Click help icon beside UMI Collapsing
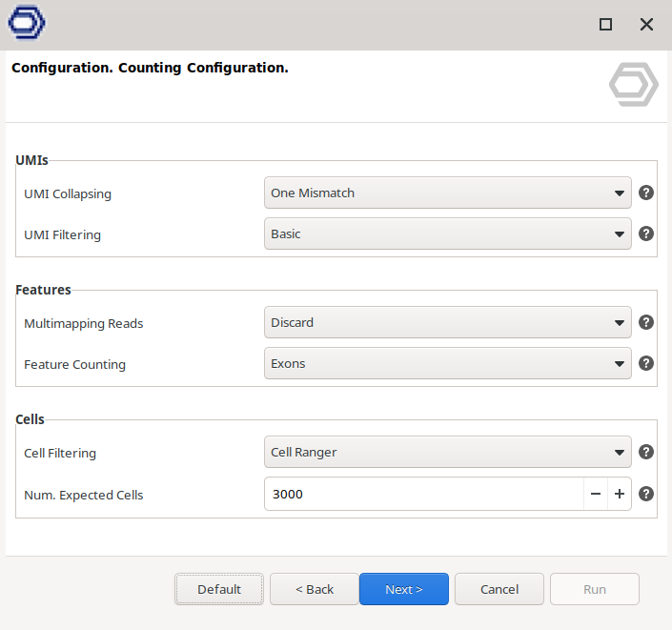Image resolution: width=672 pixels, height=630 pixels. click(x=645, y=193)
